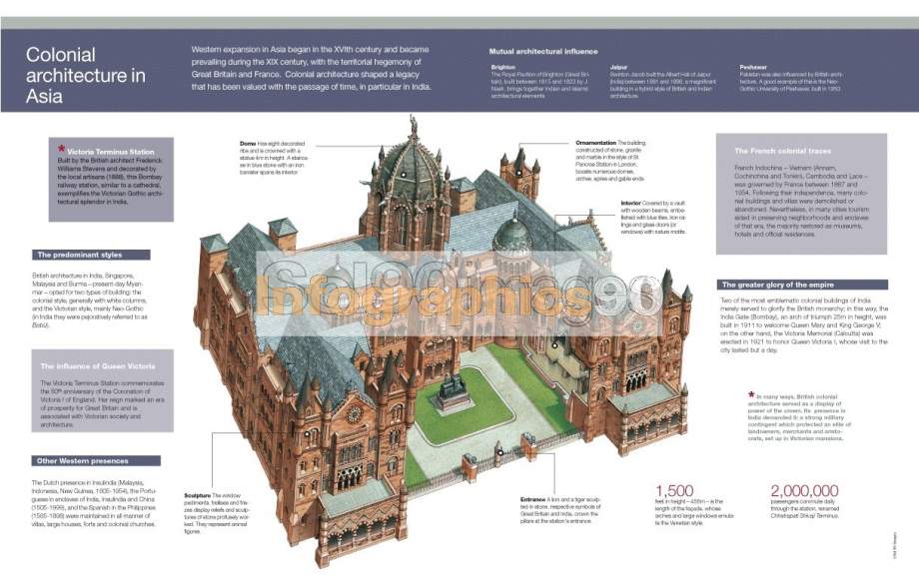Click the paragraph beginning 'The Dutch presence in Insulindia'
The width and height of the screenshot is (919, 588).
pyautogui.click(x=94, y=503)
